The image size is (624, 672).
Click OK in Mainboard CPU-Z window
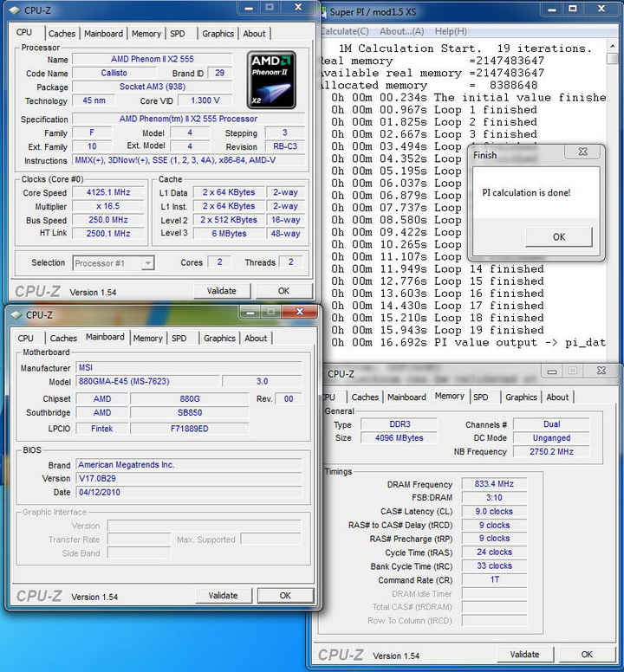[285, 596]
